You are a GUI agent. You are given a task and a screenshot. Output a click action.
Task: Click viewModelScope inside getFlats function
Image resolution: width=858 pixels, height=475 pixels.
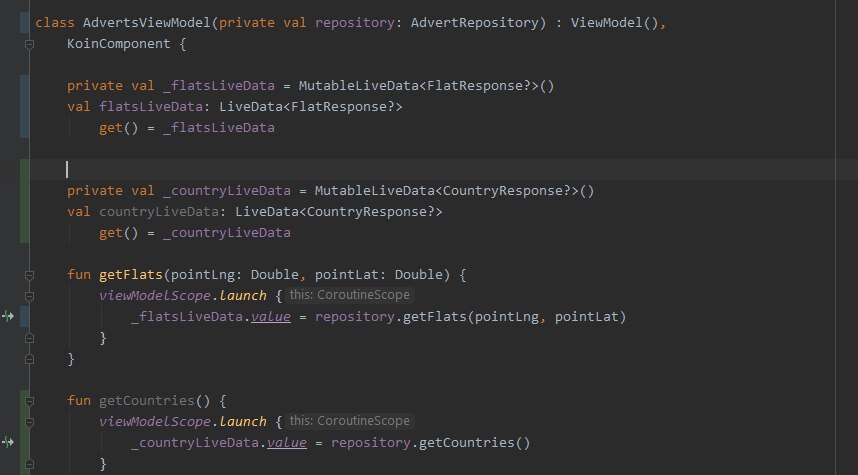tap(155, 296)
